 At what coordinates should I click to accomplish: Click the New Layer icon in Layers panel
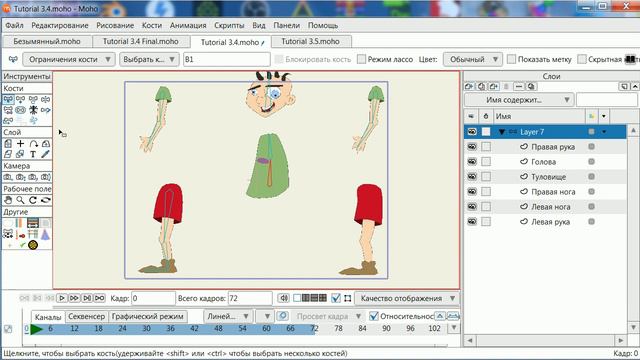[x=469, y=87]
